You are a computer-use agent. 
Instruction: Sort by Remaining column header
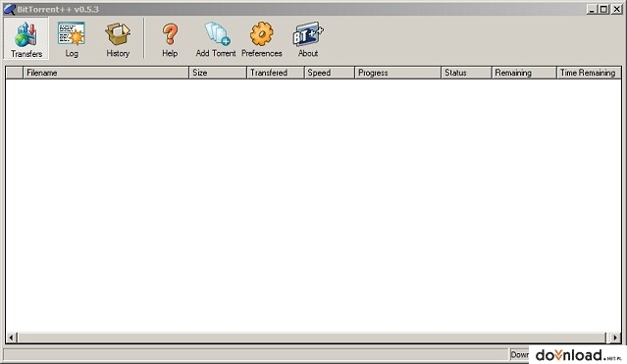pyautogui.click(x=524, y=73)
